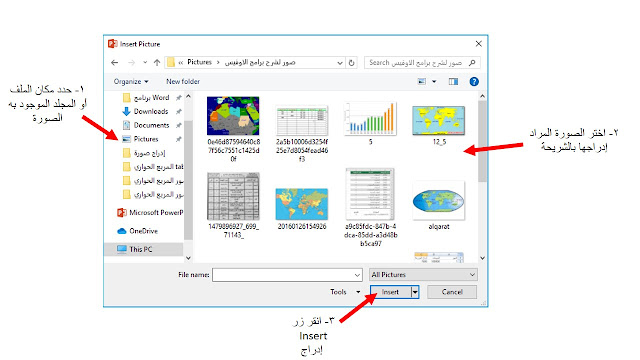Open the Insert button dropdown arrow
This screenshot has height=360, width=640.
pyautogui.click(x=415, y=292)
